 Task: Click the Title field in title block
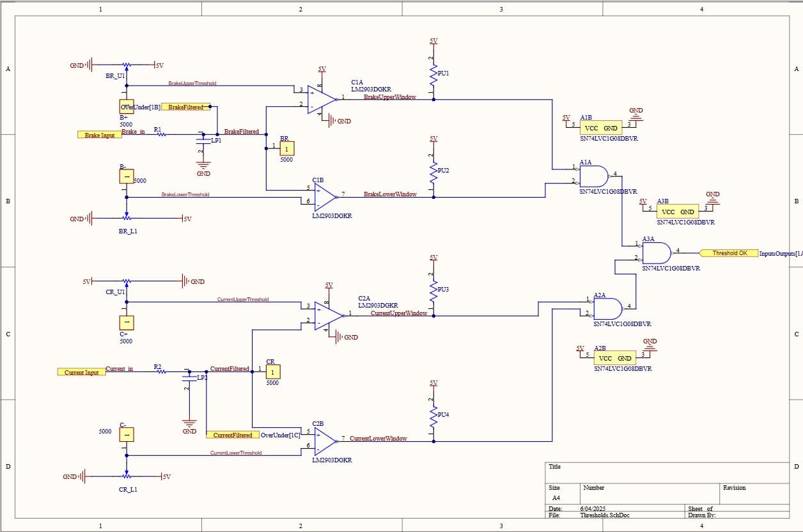[554, 467]
